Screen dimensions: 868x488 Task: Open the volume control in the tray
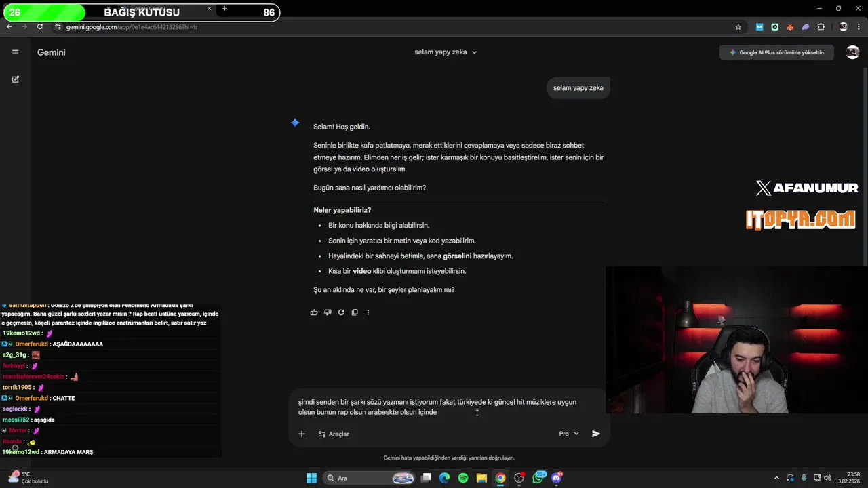[827, 478]
